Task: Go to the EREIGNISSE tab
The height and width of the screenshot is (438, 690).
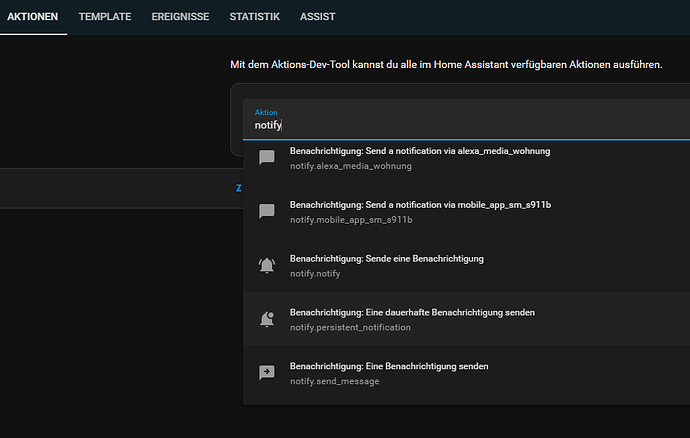Action: pyautogui.click(x=180, y=17)
